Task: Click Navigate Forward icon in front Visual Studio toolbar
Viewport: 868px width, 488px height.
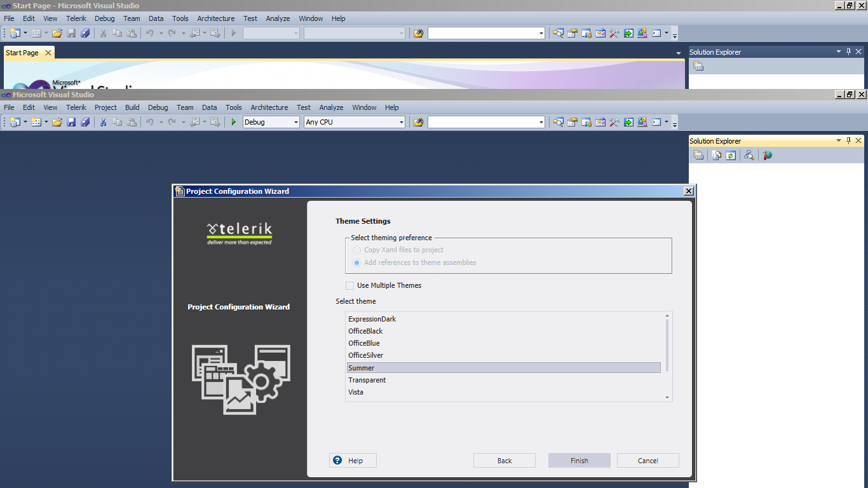Action: pos(215,122)
